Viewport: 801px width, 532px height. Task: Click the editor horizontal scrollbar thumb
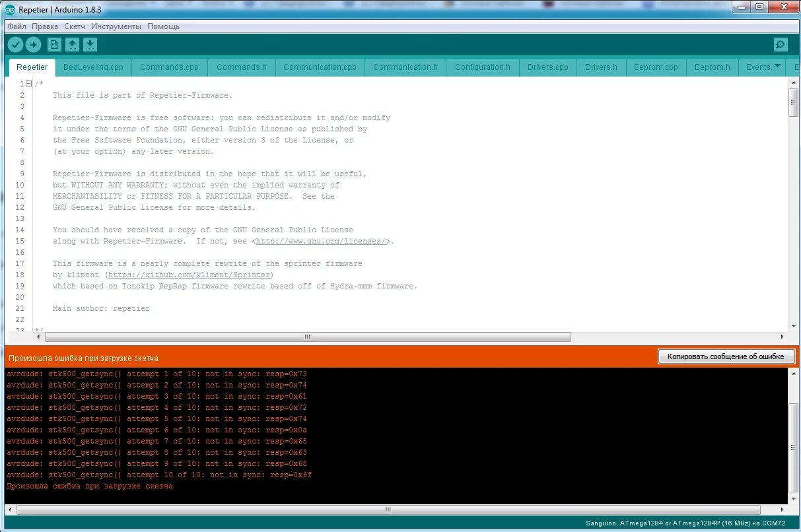pos(308,337)
